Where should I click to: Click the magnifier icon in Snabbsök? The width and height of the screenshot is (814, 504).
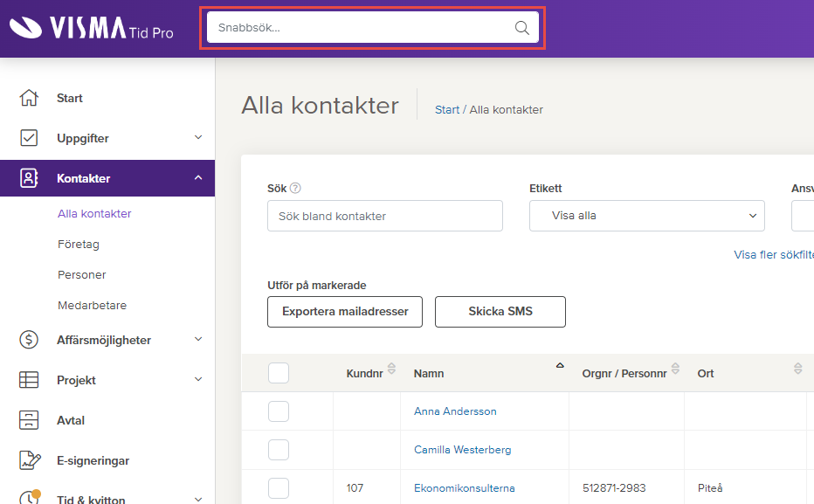pyautogui.click(x=521, y=27)
